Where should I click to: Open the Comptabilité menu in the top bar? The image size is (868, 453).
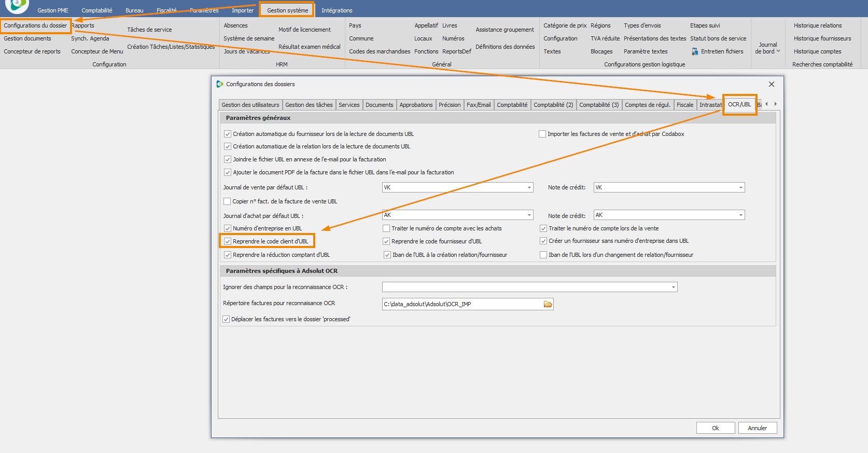tap(97, 10)
